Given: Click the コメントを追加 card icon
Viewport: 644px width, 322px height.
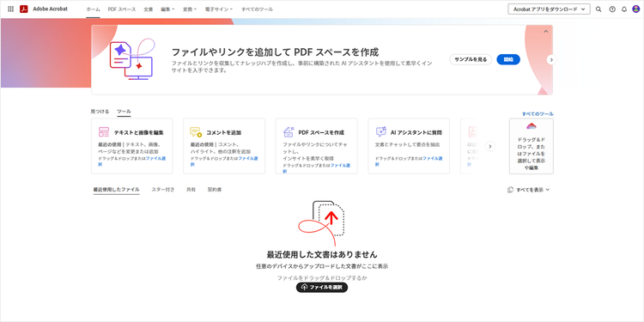Looking at the screenshot, I should click(x=196, y=132).
